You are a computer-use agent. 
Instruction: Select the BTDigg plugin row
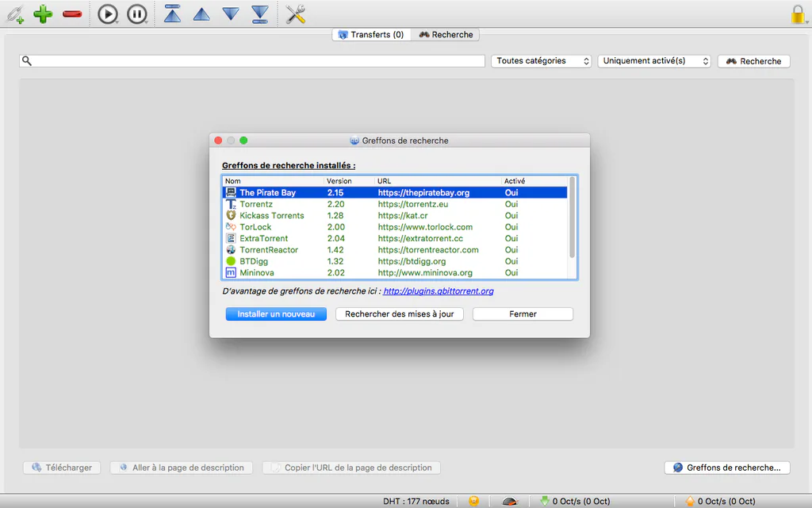(x=395, y=261)
